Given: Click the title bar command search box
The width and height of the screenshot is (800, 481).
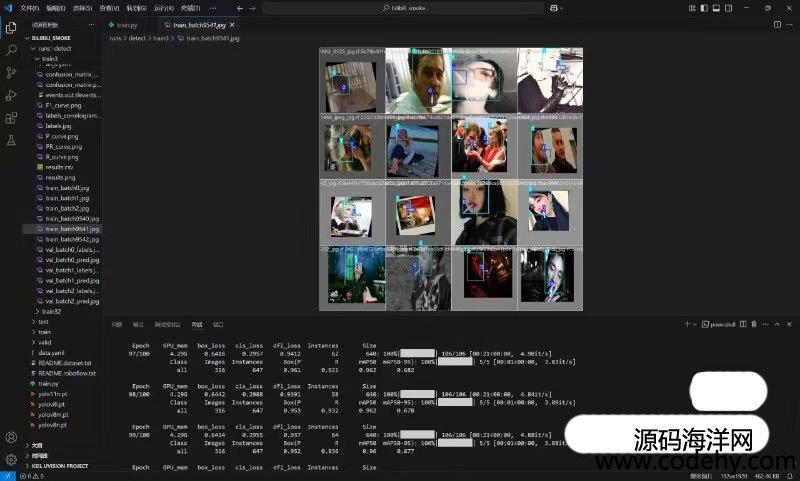Looking at the screenshot, I should pyautogui.click(x=403, y=8).
